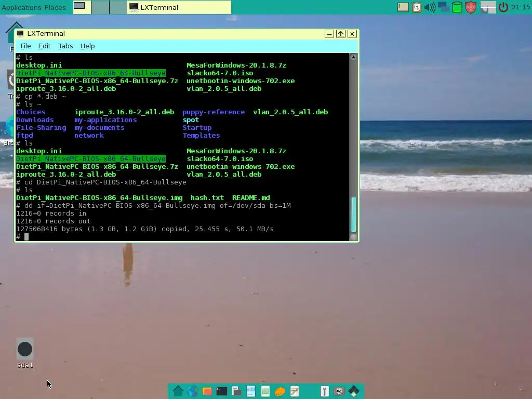This screenshot has height=399, width=532.
Task: Click the 'cp *.deb ~' command line
Action: click(x=41, y=96)
